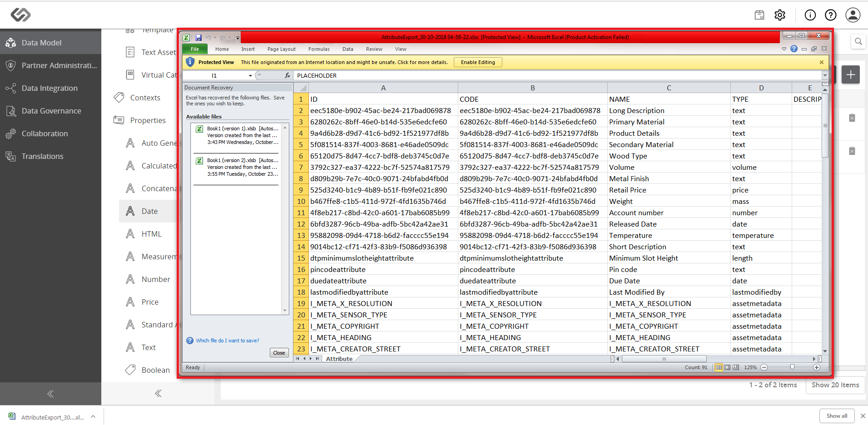Dismiss the Protected View message bar
This screenshot has height=425, width=868.
tap(822, 62)
